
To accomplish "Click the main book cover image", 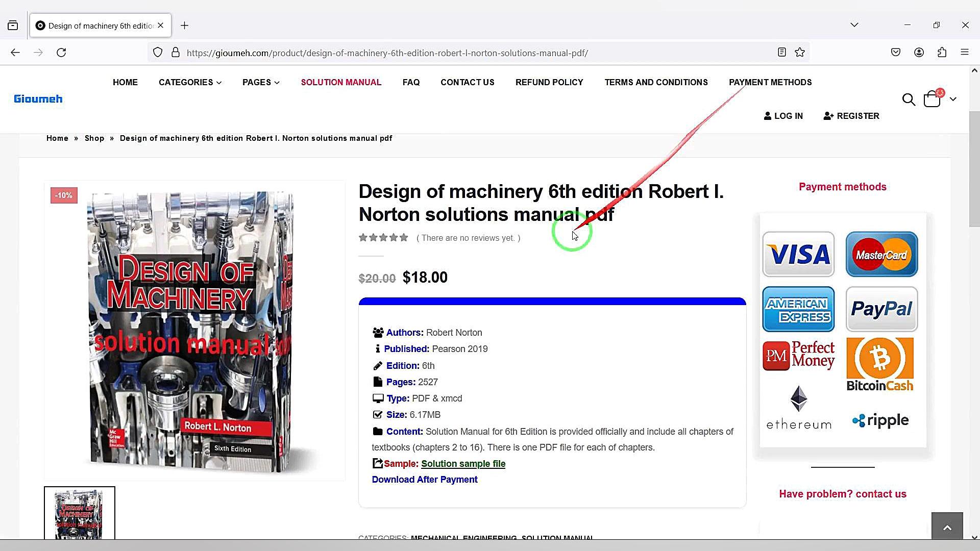I will (194, 331).
